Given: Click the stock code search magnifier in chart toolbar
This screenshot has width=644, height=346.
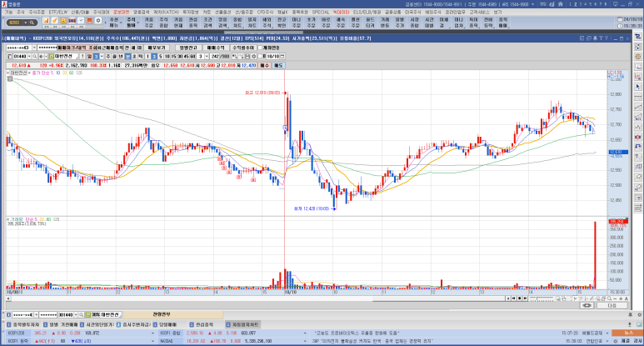Looking at the screenshot, I should click(x=34, y=57).
